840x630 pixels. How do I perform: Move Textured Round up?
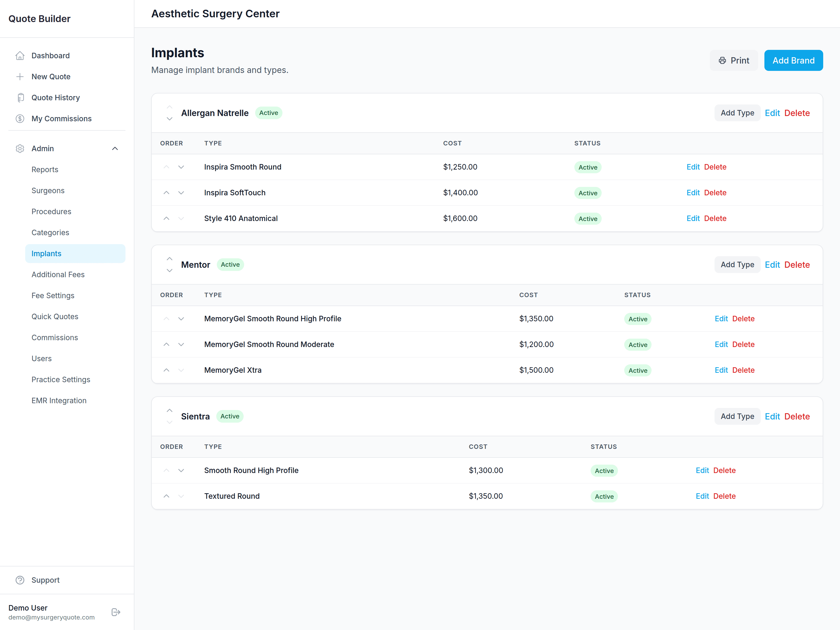click(166, 496)
